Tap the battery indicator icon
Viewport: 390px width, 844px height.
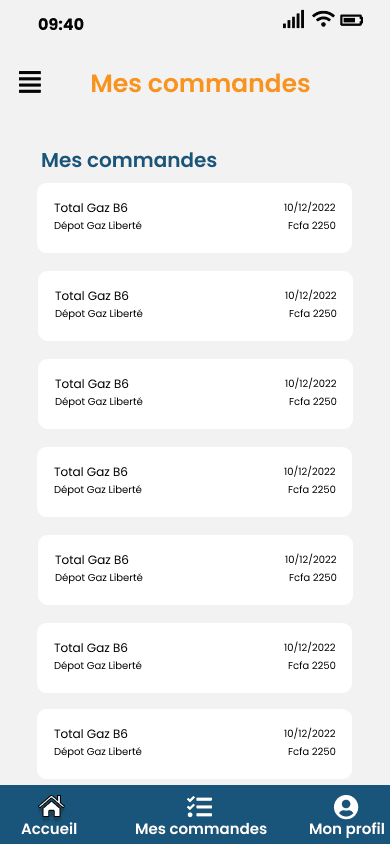pyautogui.click(x=351, y=20)
